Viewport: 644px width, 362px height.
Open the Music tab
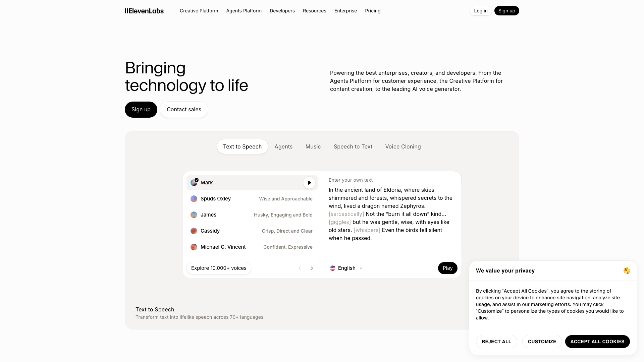313,146
